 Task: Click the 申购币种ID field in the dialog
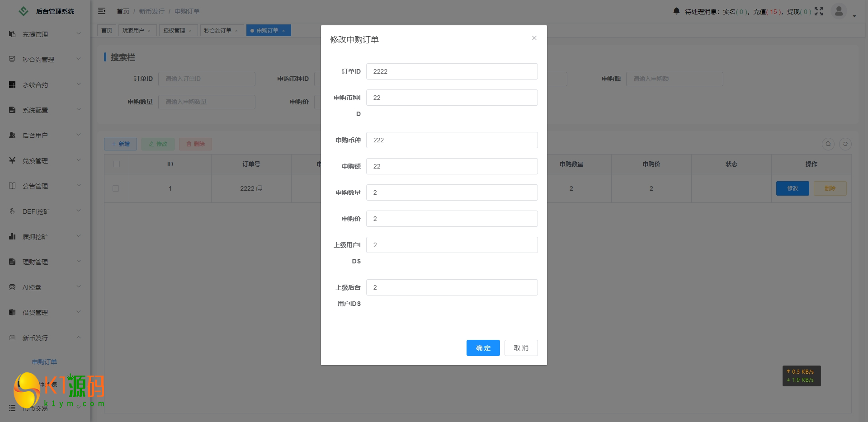tap(452, 98)
